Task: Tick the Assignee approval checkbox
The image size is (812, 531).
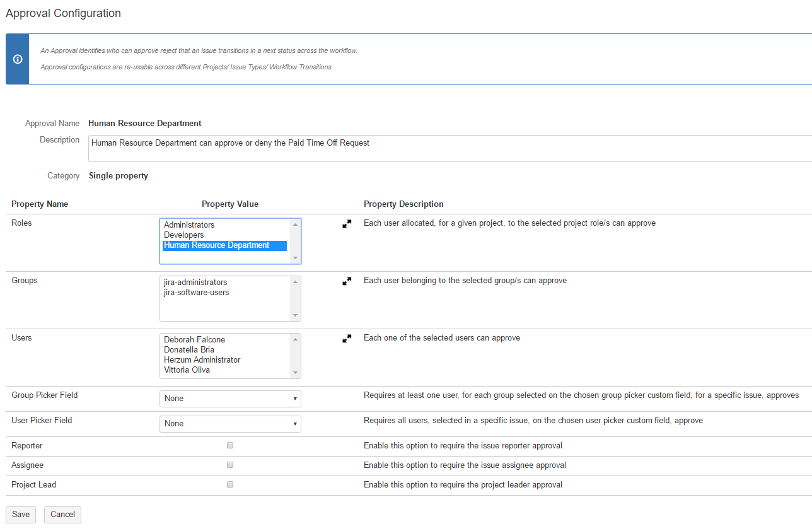Action: click(230, 465)
